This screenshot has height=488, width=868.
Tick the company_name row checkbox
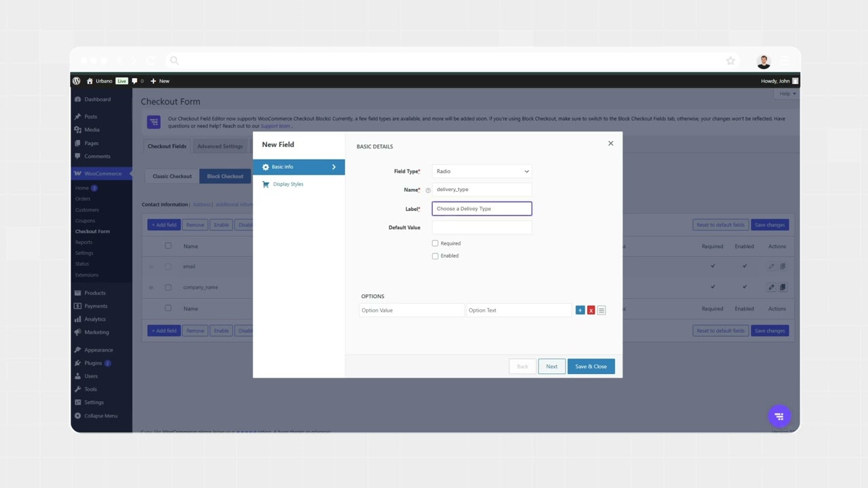point(168,287)
